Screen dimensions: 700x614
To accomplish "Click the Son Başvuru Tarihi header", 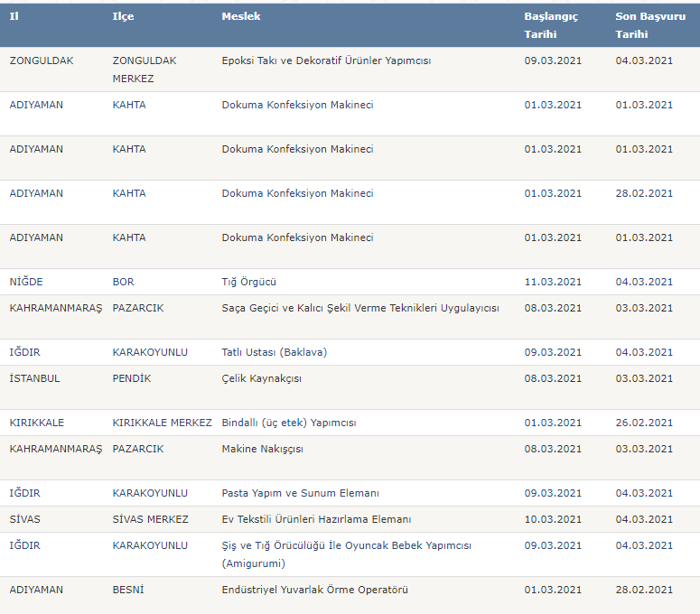I will 650,25.
